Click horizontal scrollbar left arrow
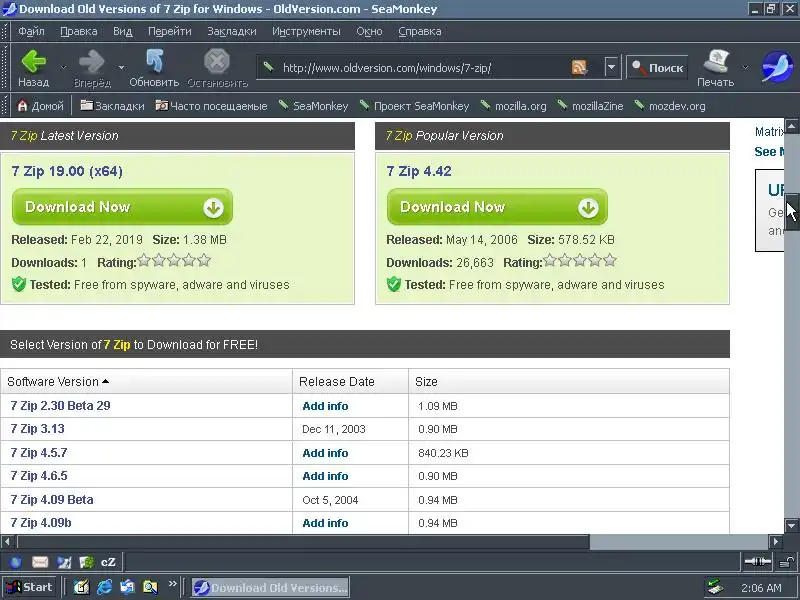The width and height of the screenshot is (800, 600). point(8,541)
